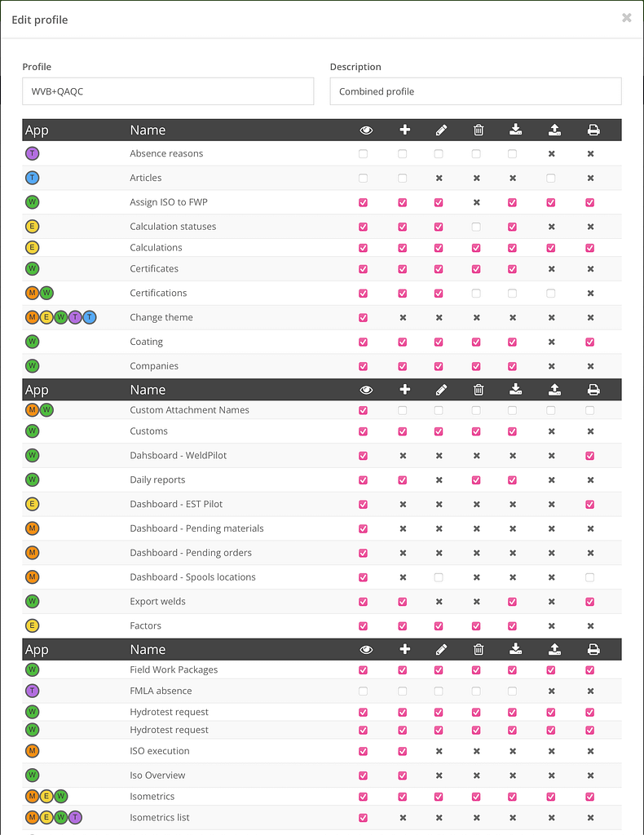This screenshot has height=835, width=644.
Task: Check view permission for FMLA absence
Action: 363,691
